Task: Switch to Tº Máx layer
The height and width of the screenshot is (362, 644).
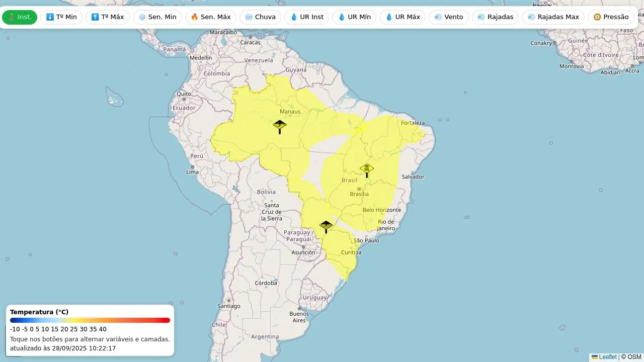Action: coord(107,17)
